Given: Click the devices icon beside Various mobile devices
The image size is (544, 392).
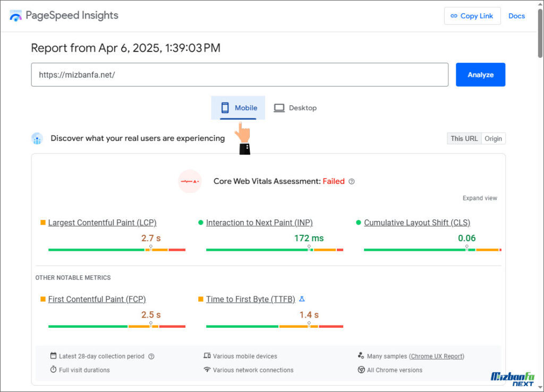Looking at the screenshot, I should click(x=207, y=355).
